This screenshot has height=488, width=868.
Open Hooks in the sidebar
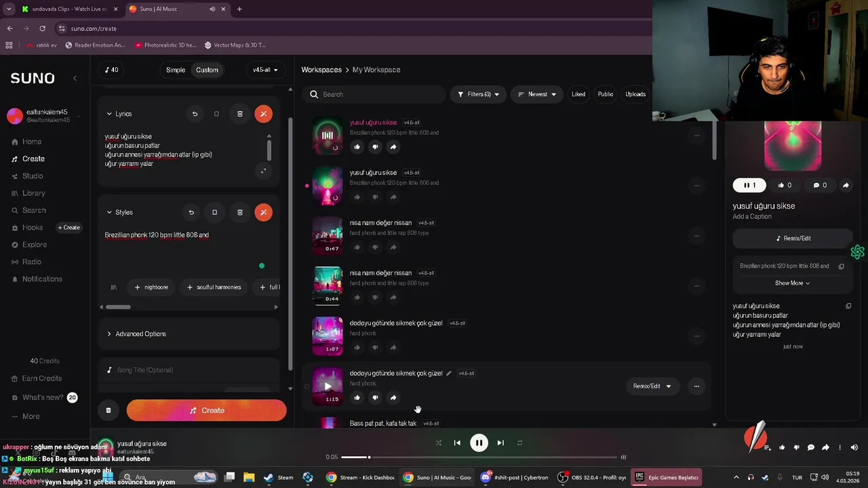pos(32,228)
